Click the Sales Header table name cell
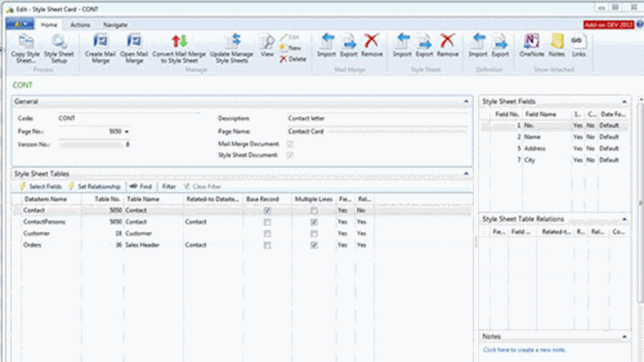Screen dimensions: 644x362 point(153,245)
